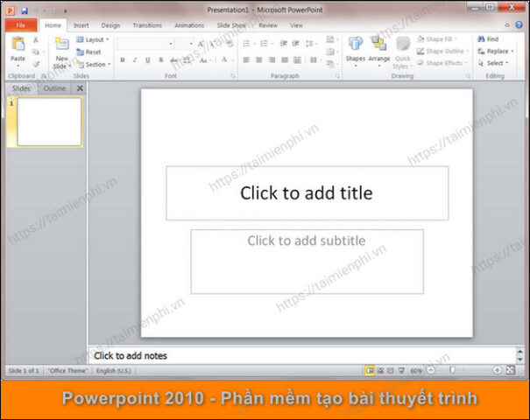Viewport: 530px width, 420px height.
Task: Minimize the ribbon using the caret icon
Action: click(507, 25)
